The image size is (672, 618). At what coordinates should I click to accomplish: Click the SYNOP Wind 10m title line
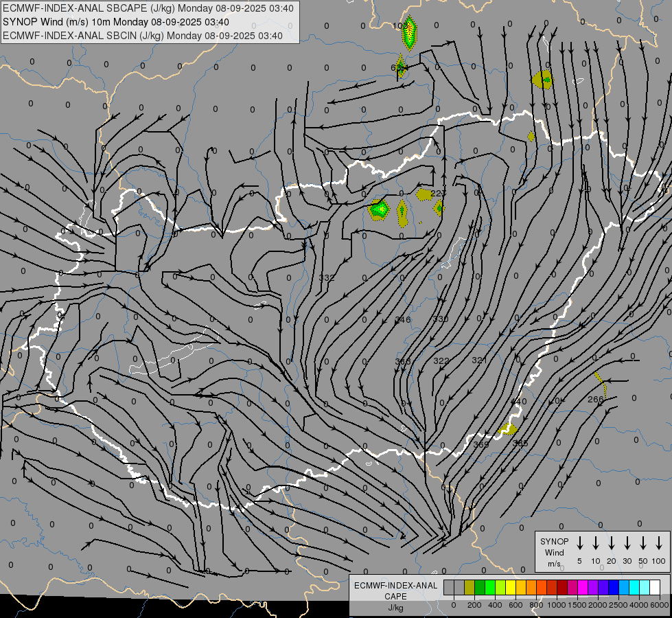coord(116,22)
